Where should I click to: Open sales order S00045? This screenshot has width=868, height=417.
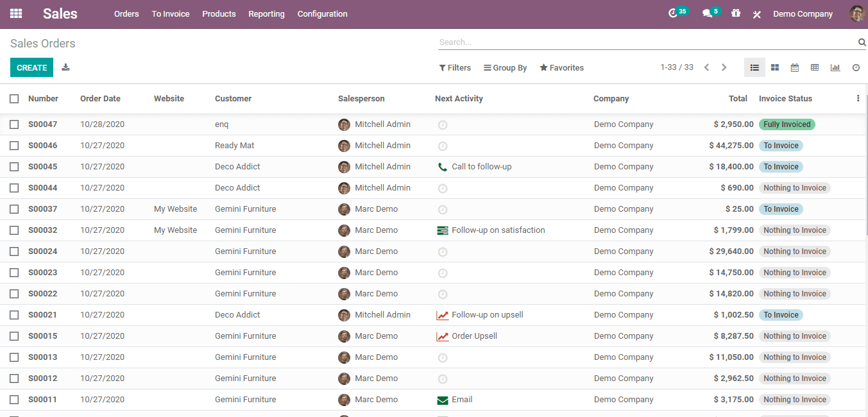[42, 167]
